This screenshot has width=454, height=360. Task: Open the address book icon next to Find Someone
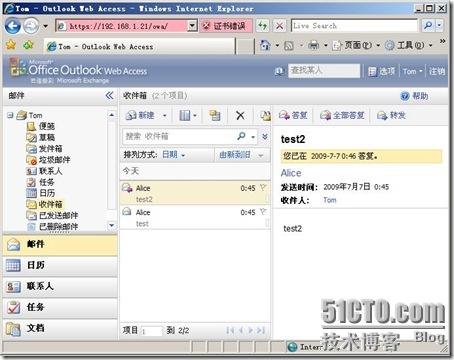click(279, 71)
